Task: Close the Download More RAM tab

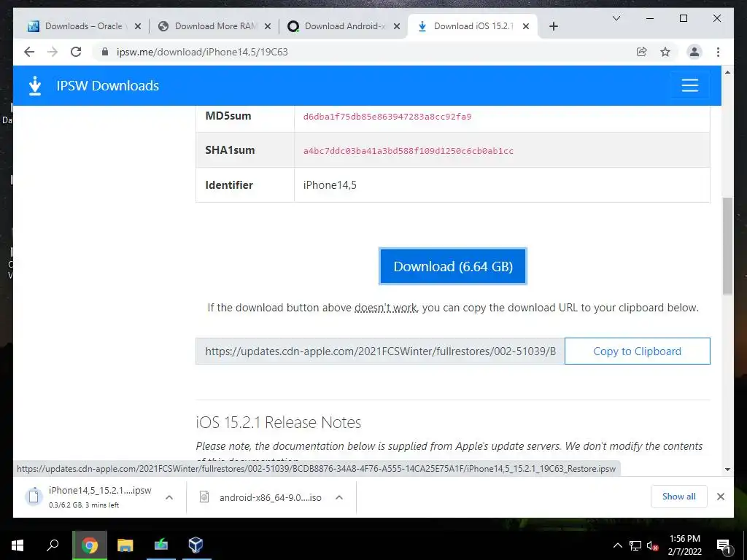Action: [267, 26]
